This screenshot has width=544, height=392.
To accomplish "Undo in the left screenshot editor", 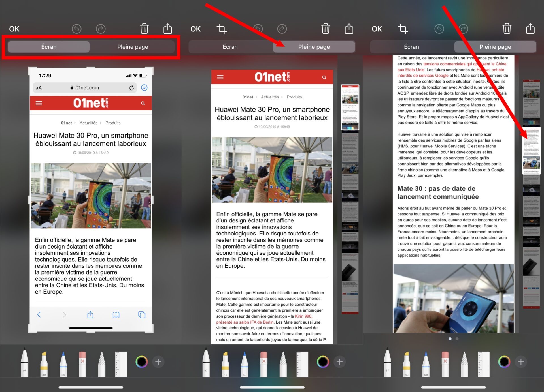I will tap(76, 29).
